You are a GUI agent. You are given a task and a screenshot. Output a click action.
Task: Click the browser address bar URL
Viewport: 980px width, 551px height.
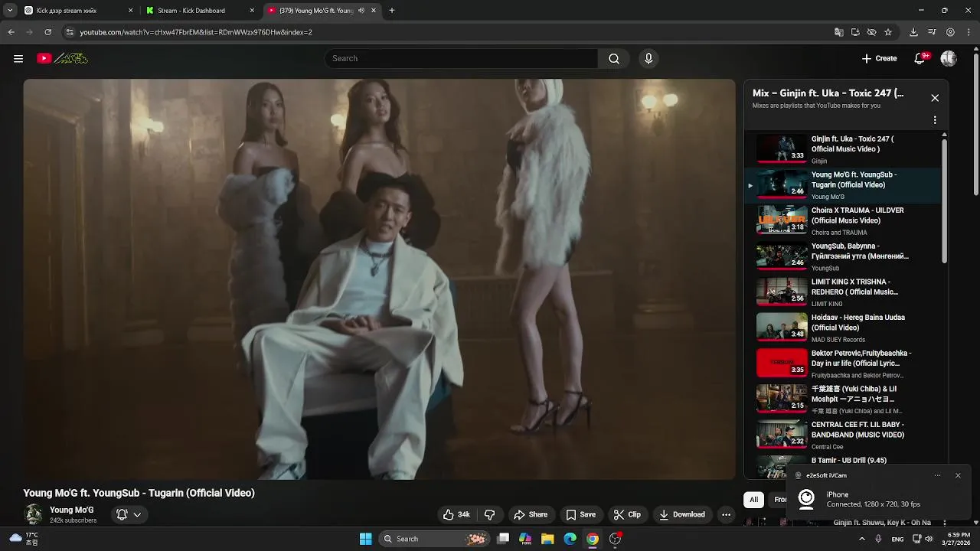tap(196, 32)
